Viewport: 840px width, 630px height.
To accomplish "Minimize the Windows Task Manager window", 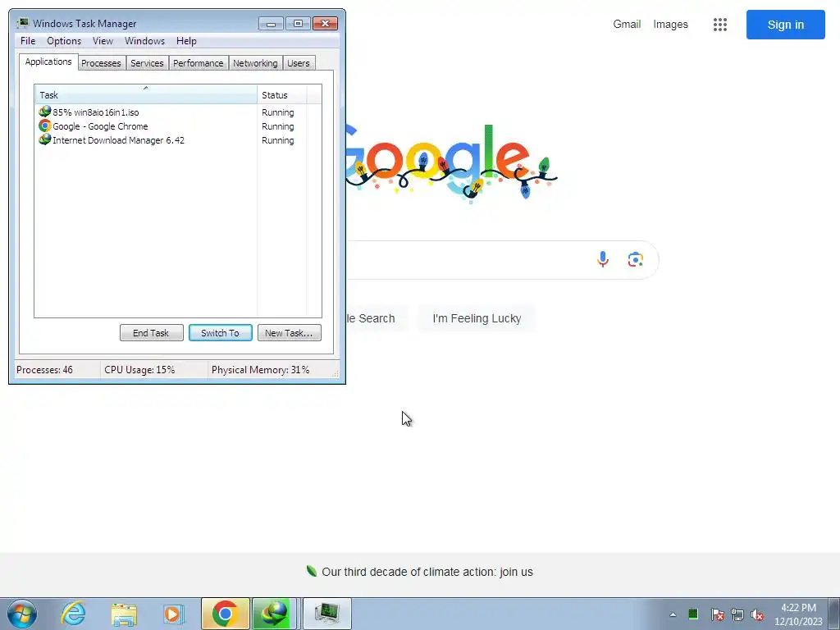I will pos(271,24).
